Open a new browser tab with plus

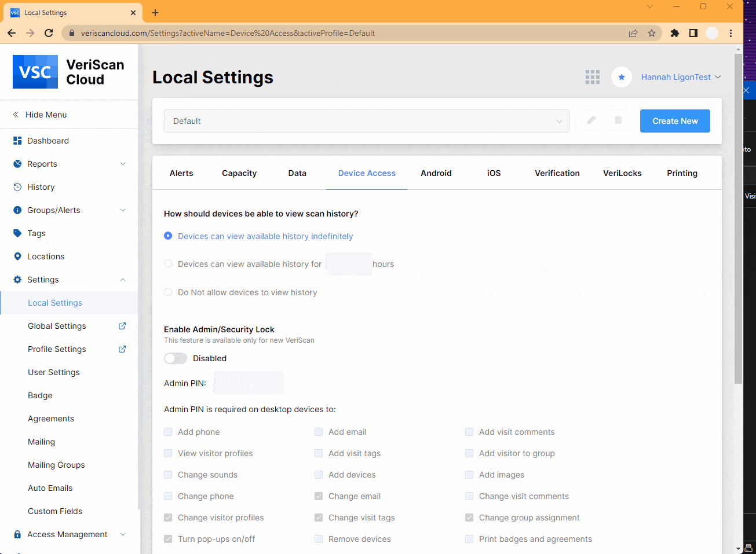[x=155, y=12]
